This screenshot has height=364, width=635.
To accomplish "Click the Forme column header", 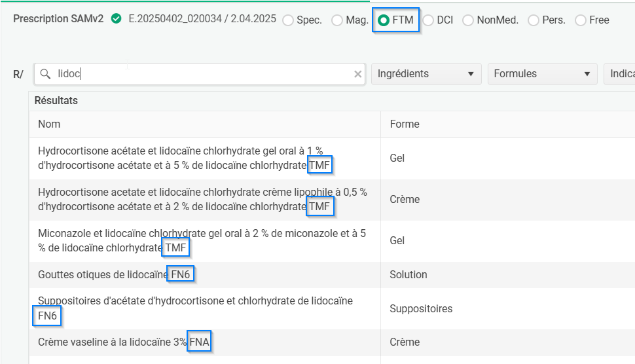I will coord(405,124).
